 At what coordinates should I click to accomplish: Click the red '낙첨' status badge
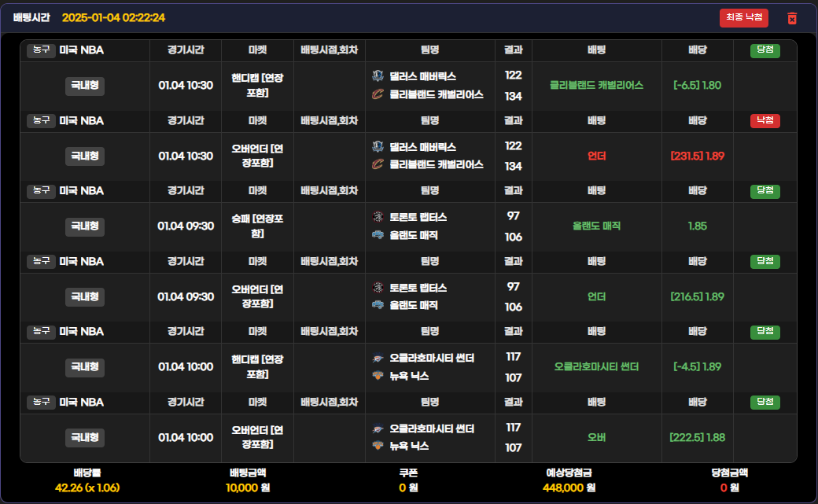click(765, 120)
